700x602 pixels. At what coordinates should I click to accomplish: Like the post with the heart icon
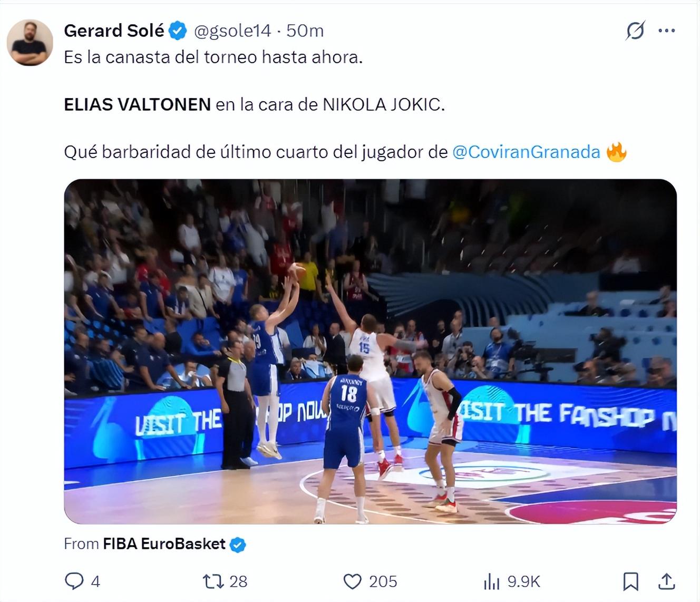click(x=352, y=581)
